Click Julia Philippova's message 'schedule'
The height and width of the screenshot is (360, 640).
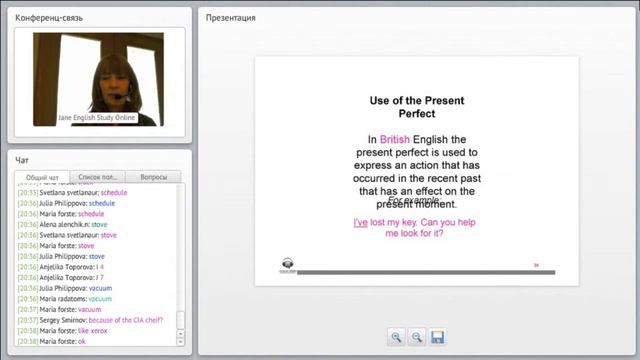coord(102,203)
